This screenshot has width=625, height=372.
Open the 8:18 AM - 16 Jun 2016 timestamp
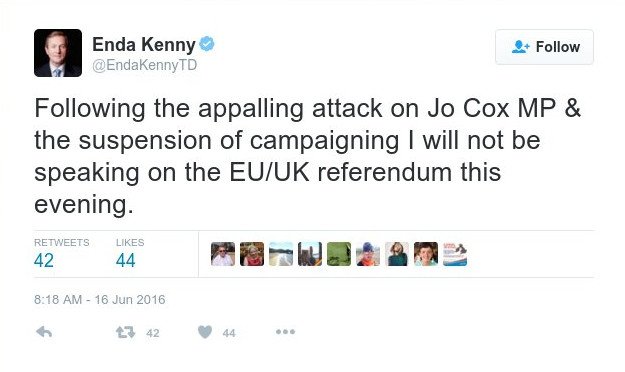pyautogui.click(x=100, y=299)
